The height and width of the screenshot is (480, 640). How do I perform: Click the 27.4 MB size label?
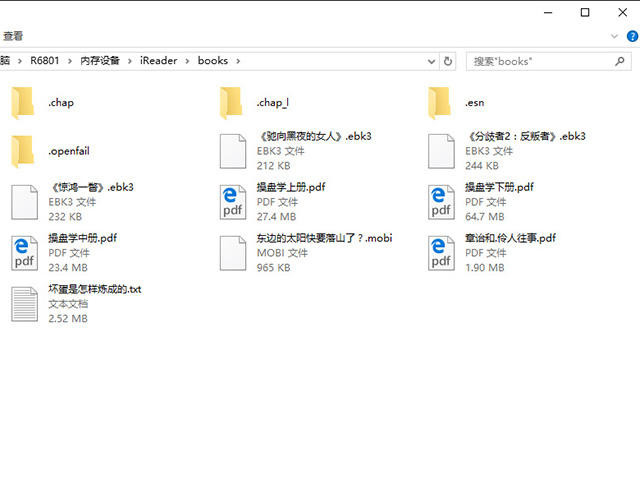click(x=277, y=217)
